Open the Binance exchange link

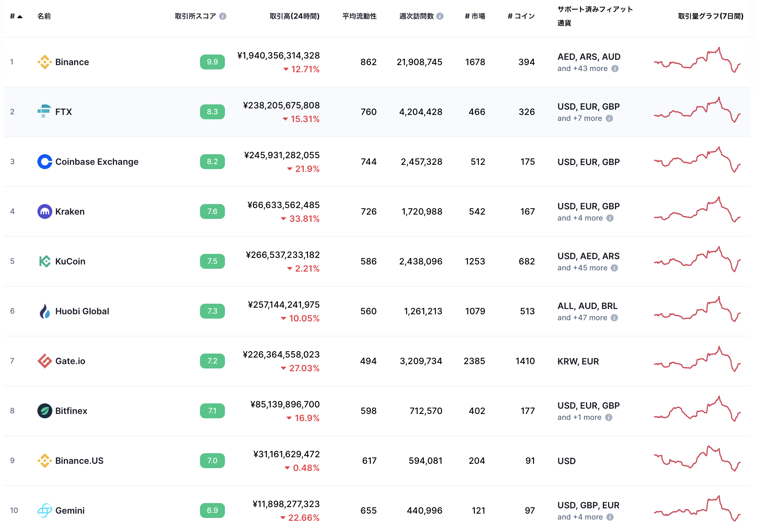pyautogui.click(x=72, y=62)
